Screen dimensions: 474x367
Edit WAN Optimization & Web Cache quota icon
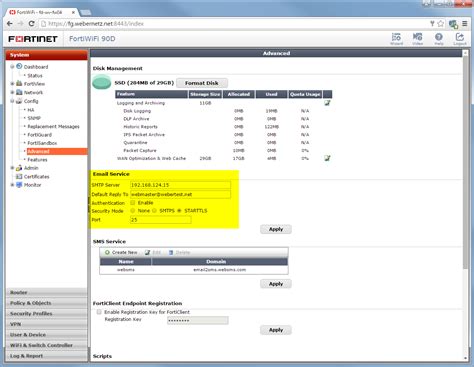327,158
